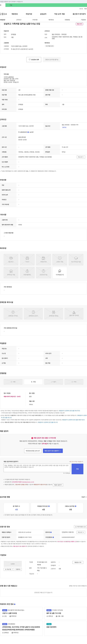The width and height of the screenshot is (87, 644).
Task: Expand 더보기 in 입사지원 현황
Action: [x=84, y=497]
